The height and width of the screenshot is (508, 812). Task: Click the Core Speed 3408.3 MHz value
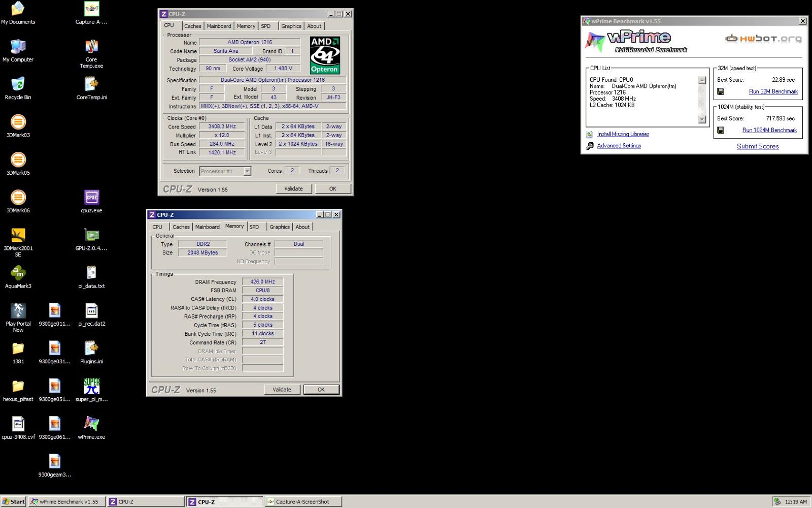pos(222,126)
